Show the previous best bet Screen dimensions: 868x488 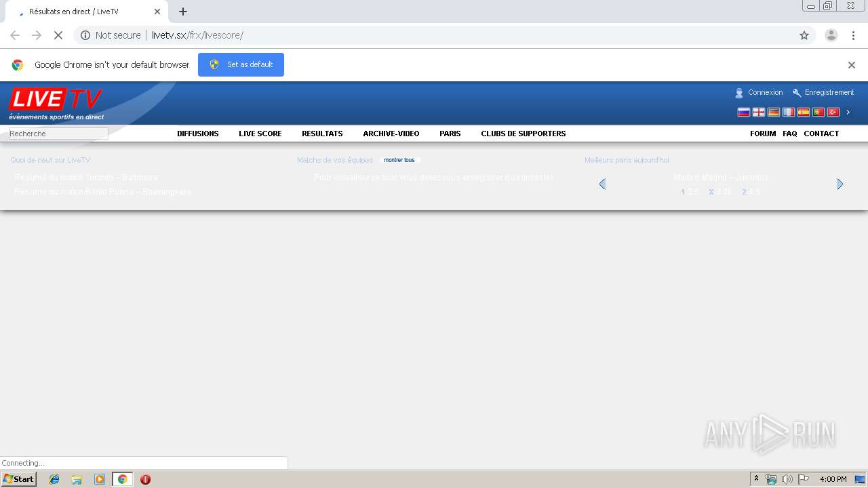(602, 184)
